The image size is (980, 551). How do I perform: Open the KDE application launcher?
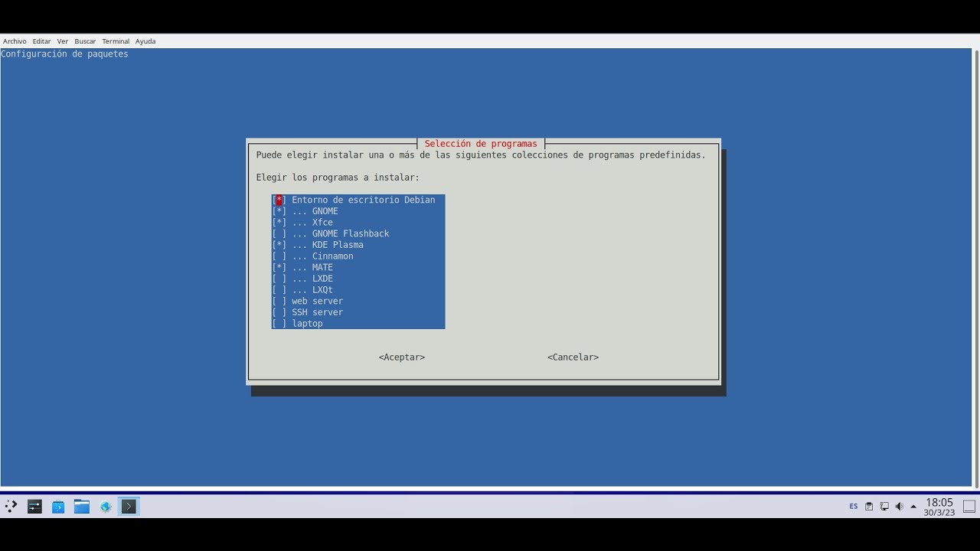(11, 506)
